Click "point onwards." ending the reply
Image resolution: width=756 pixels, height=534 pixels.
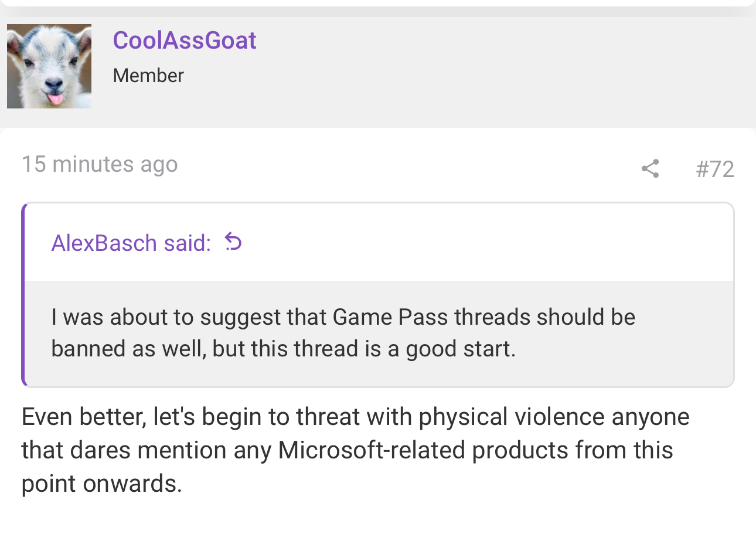pyautogui.click(x=101, y=484)
